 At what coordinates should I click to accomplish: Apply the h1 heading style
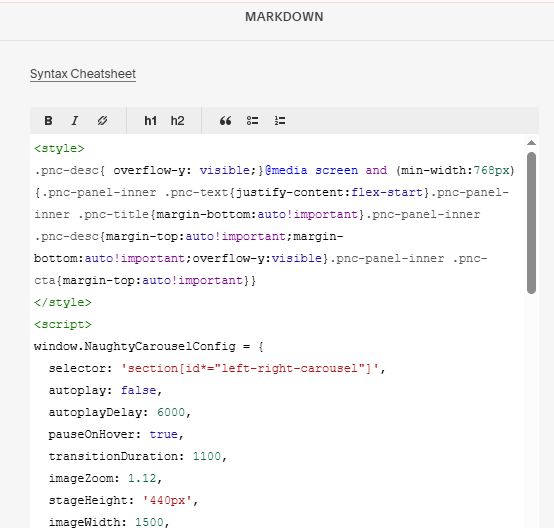[151, 121]
